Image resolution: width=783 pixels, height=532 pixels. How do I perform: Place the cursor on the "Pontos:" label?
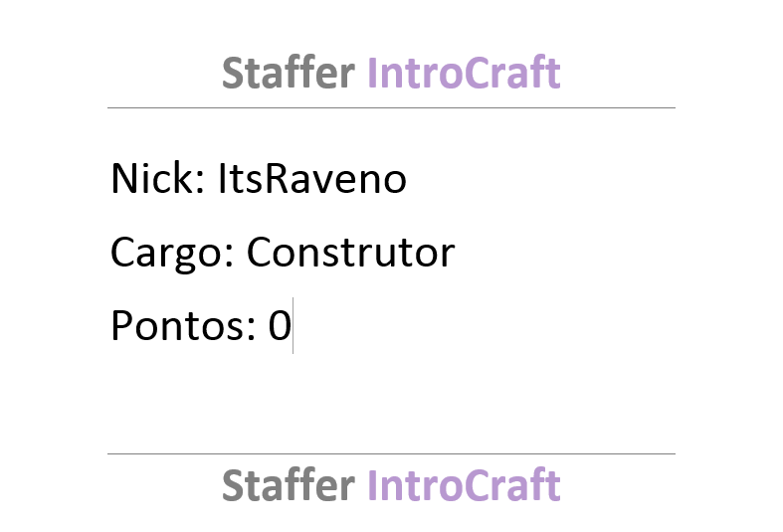click(x=183, y=325)
